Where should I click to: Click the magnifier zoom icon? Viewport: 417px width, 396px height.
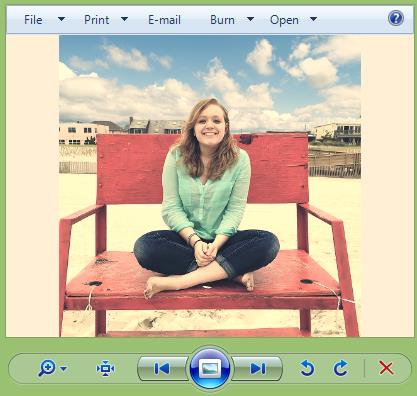coord(47,368)
